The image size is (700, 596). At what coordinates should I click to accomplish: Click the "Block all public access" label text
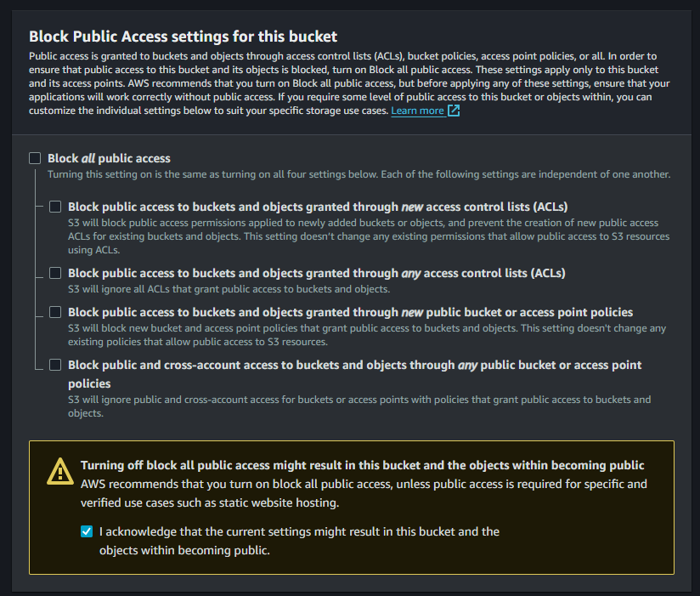coord(109,158)
